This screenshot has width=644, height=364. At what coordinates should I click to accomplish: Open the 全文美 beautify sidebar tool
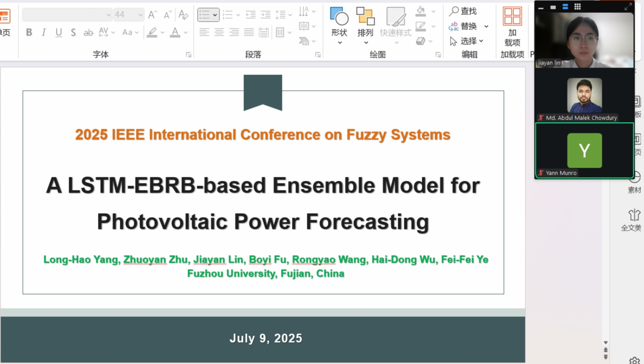click(x=632, y=221)
